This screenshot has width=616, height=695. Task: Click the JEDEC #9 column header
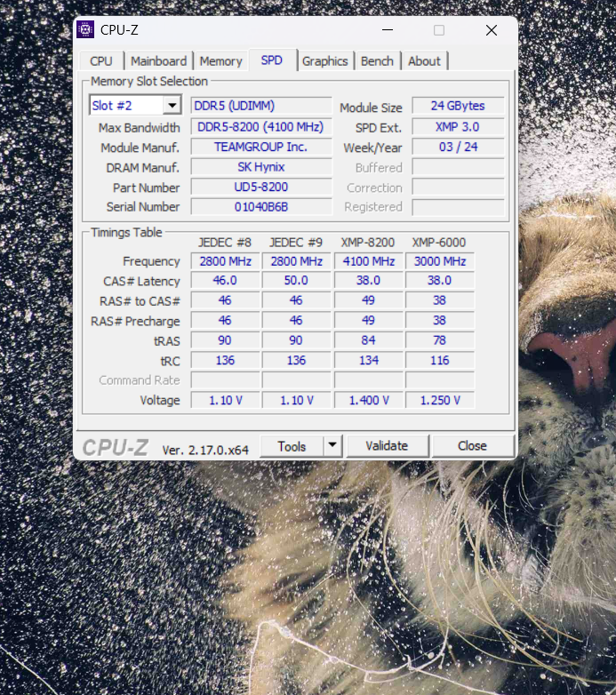pos(296,243)
